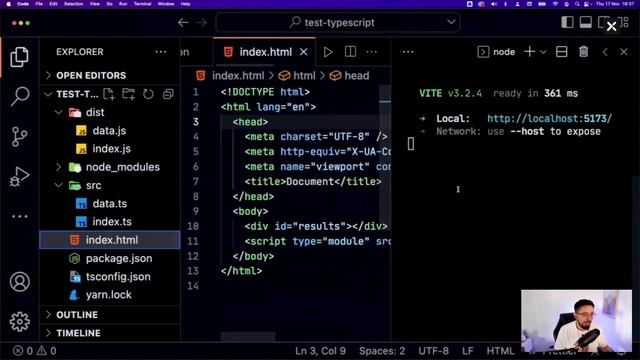This screenshot has height=360, width=640.
Task: Move panel with left chevron icon
Action: pos(605,52)
